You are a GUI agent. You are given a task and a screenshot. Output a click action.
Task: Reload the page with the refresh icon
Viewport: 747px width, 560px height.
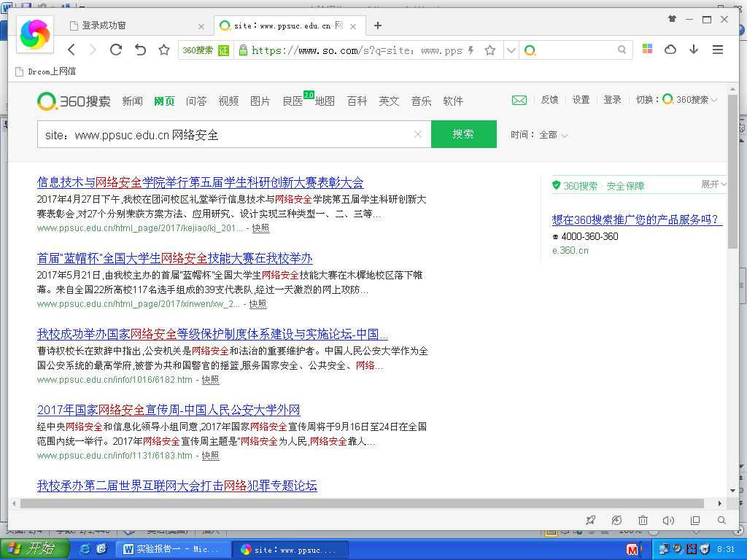point(116,50)
